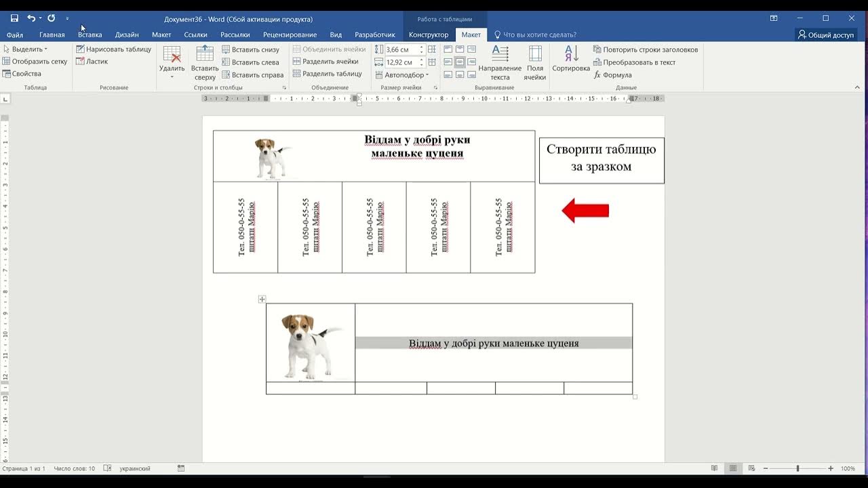
Task: Align cell text center left
Action: (448, 62)
